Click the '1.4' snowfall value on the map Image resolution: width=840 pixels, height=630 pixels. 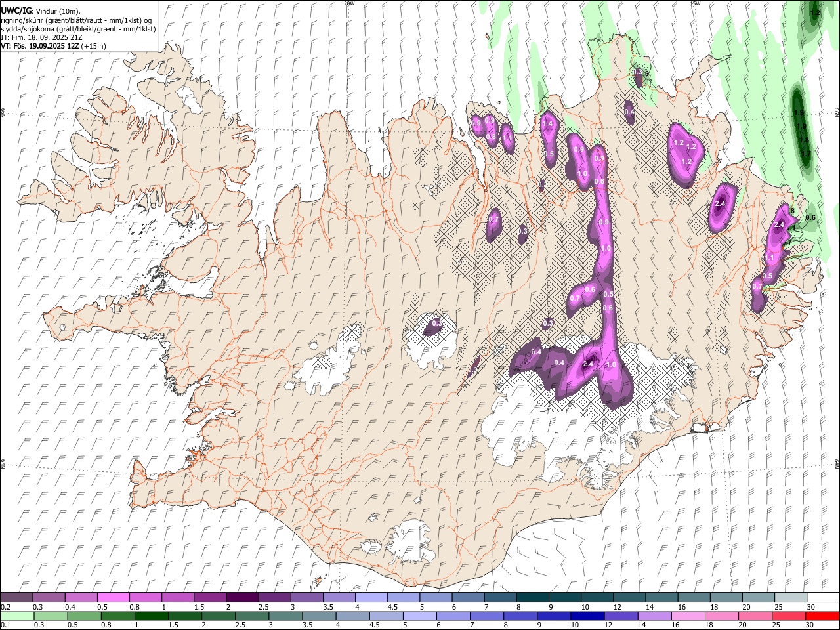[547, 123]
